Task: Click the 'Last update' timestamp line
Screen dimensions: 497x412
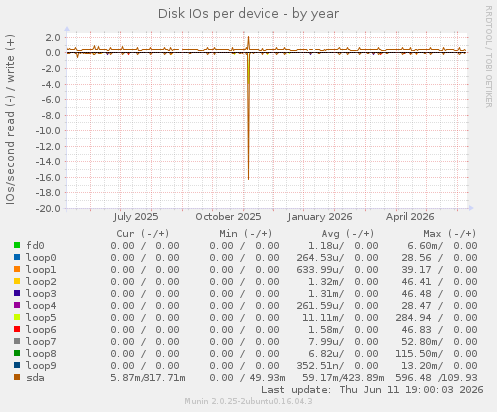Action: tap(372, 390)
